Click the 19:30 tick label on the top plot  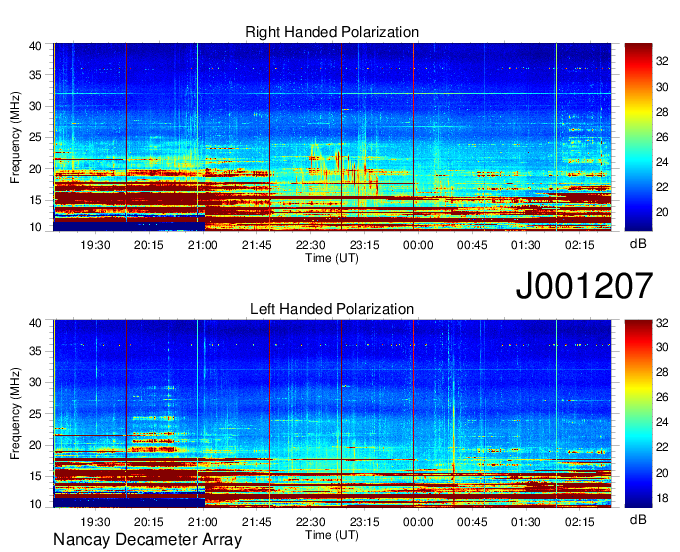95,245
